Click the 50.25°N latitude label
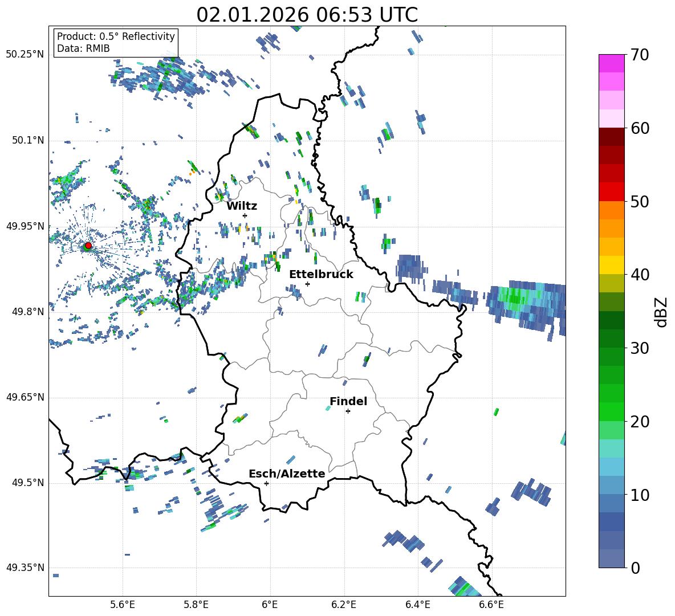Image resolution: width=675 pixels, height=616 pixels. point(25,55)
